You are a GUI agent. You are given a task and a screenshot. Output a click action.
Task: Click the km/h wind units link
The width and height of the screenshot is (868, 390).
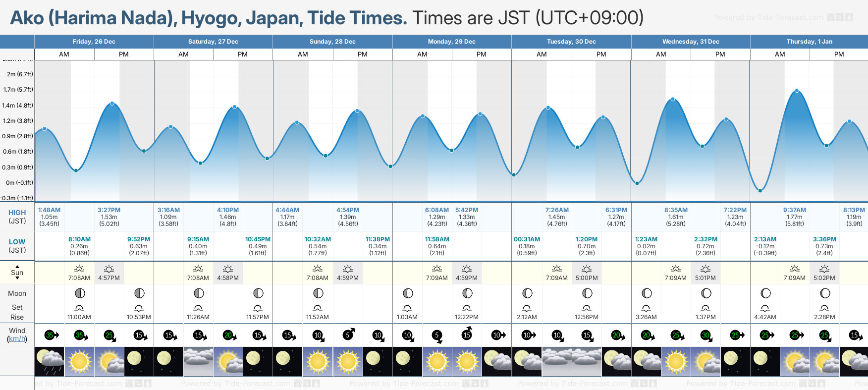click(x=17, y=339)
